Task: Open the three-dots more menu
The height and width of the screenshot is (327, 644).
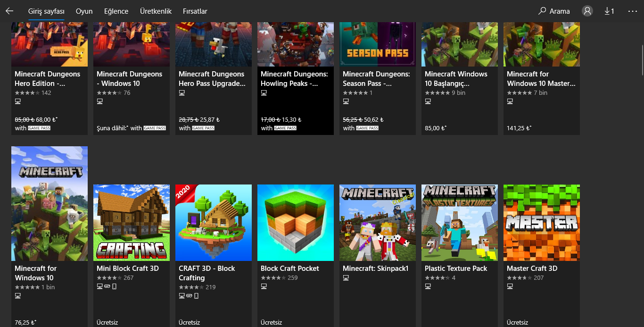Action: coord(633,11)
